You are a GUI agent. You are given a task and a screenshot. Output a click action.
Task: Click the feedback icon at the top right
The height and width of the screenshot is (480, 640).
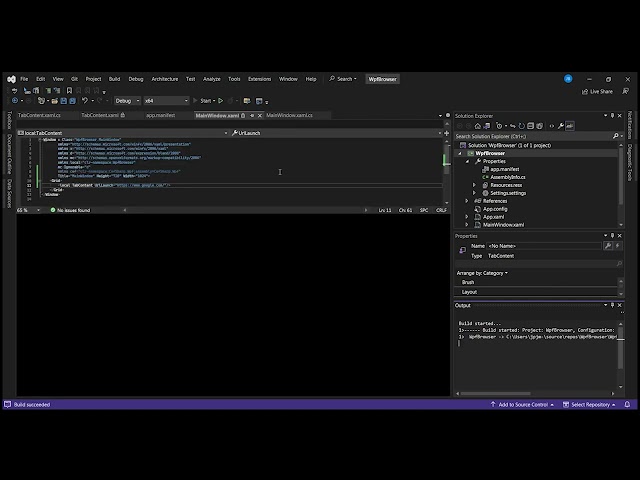point(625,91)
